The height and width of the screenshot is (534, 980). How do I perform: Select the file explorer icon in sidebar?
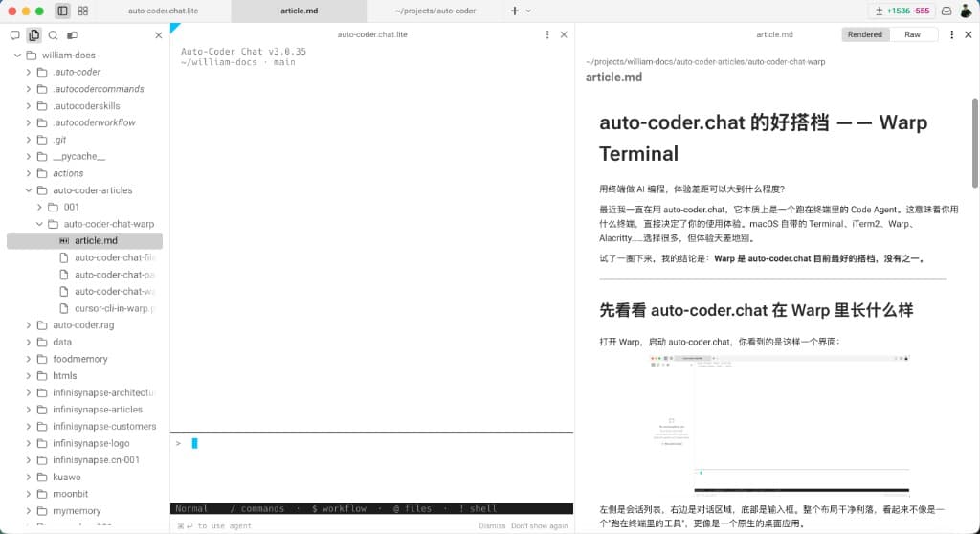[33, 35]
